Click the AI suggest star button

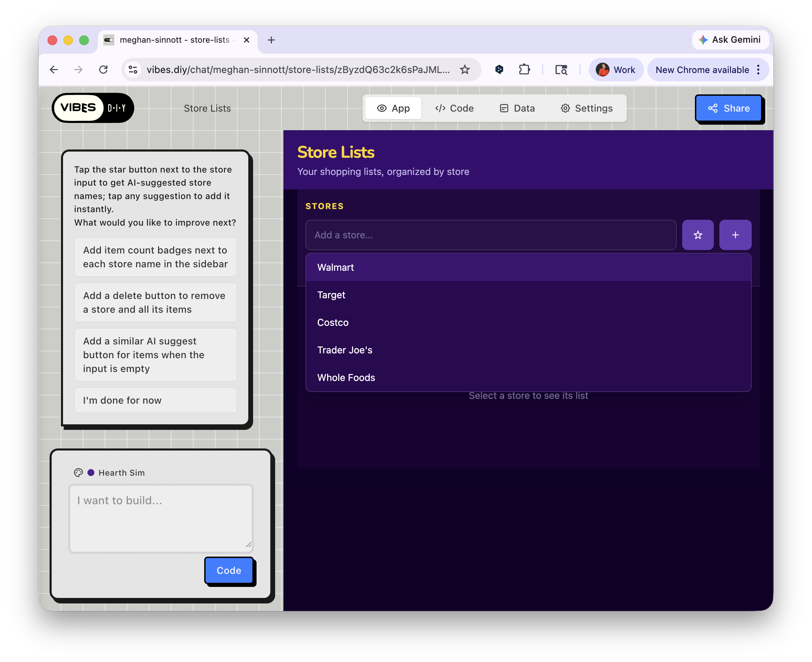pyautogui.click(x=697, y=235)
